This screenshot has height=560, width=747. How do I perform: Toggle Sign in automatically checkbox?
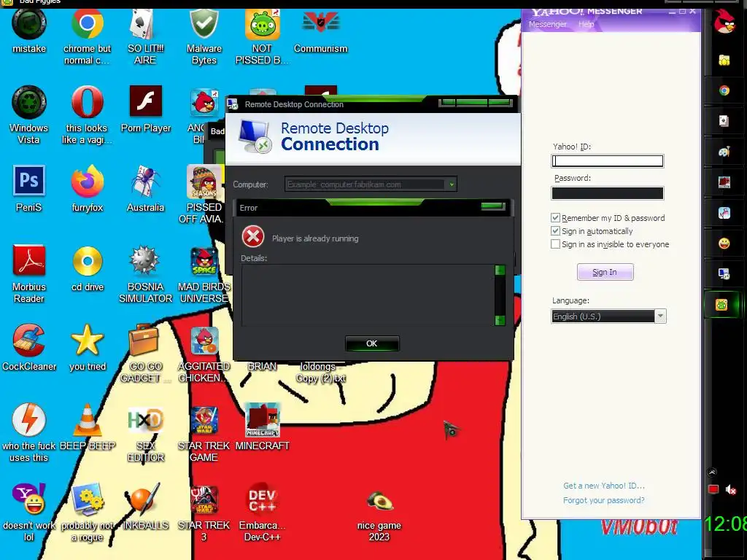pyautogui.click(x=555, y=231)
